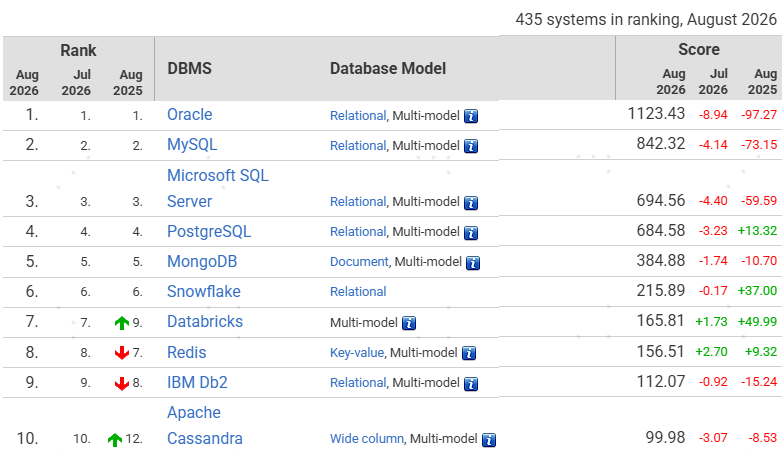Viewport: 784px width, 460px height.
Task: Click the info icon in MySQL row
Action: pyautogui.click(x=470, y=146)
